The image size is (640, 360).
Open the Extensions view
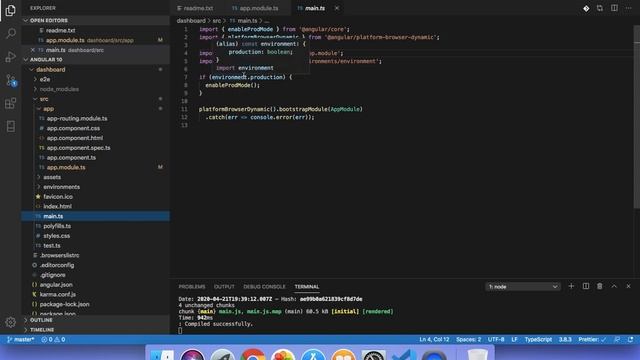11,103
